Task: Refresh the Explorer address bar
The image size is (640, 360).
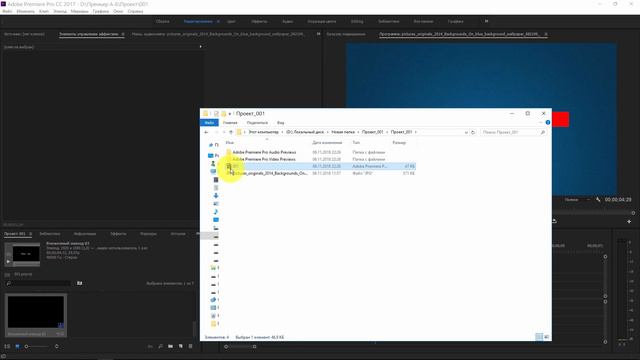Action: (473, 132)
